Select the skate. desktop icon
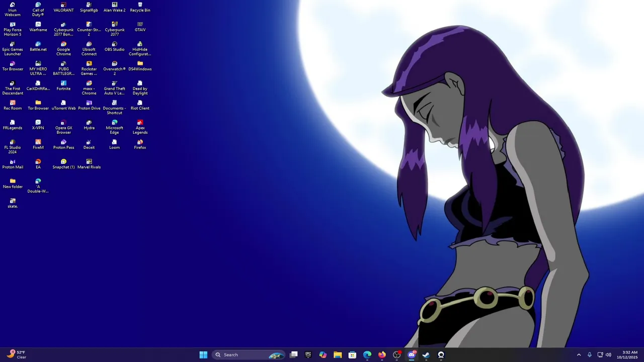 [x=13, y=203]
